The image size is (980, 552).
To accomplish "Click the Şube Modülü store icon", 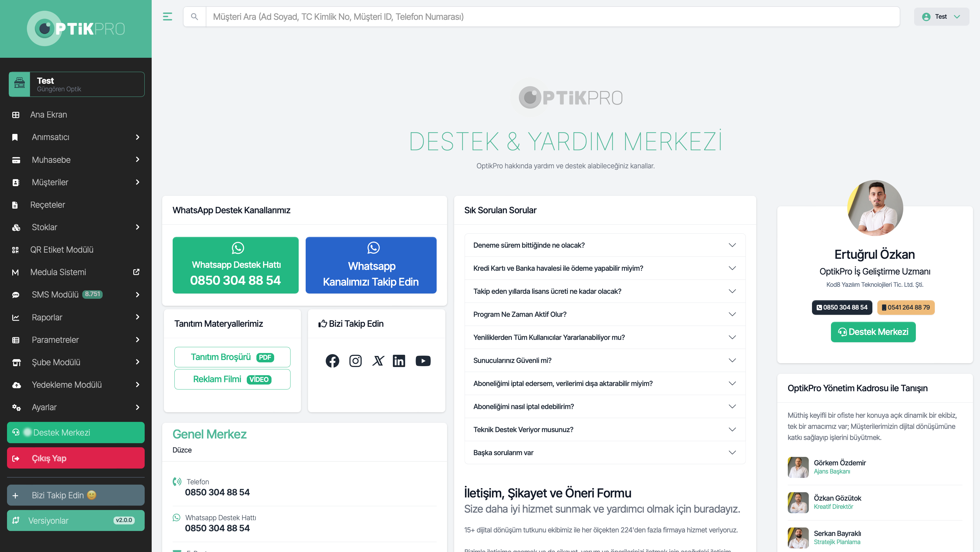I will (x=16, y=363).
